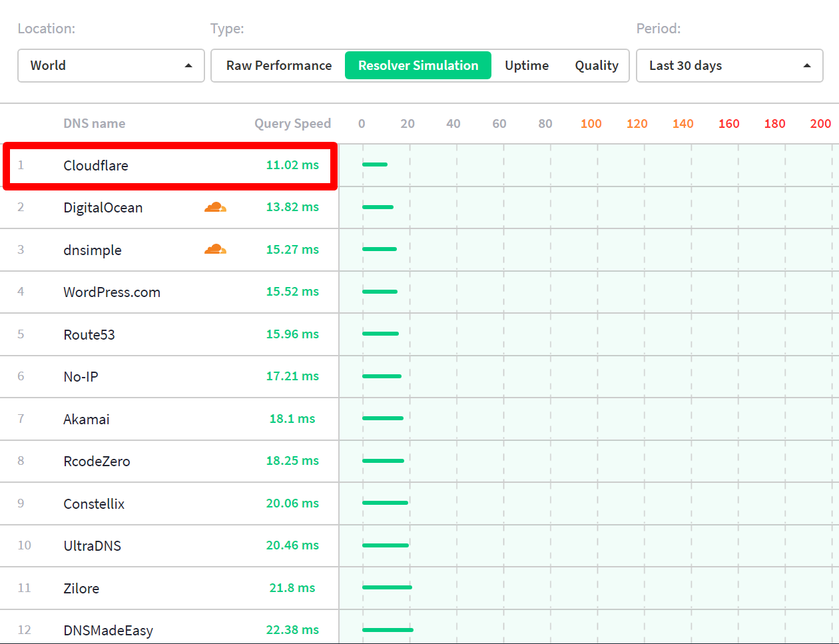This screenshot has height=644, width=839.
Task: Switch to Raw Performance type
Action: tap(279, 65)
